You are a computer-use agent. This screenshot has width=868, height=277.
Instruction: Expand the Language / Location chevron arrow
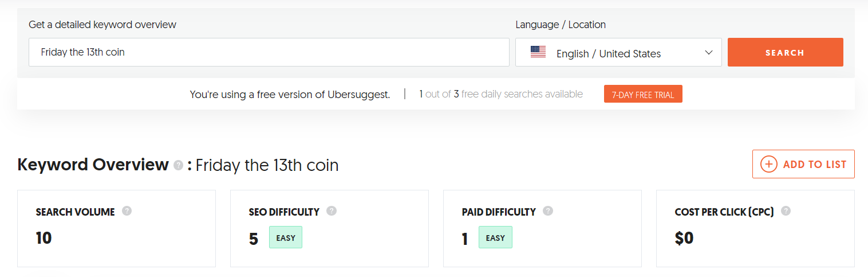(709, 53)
